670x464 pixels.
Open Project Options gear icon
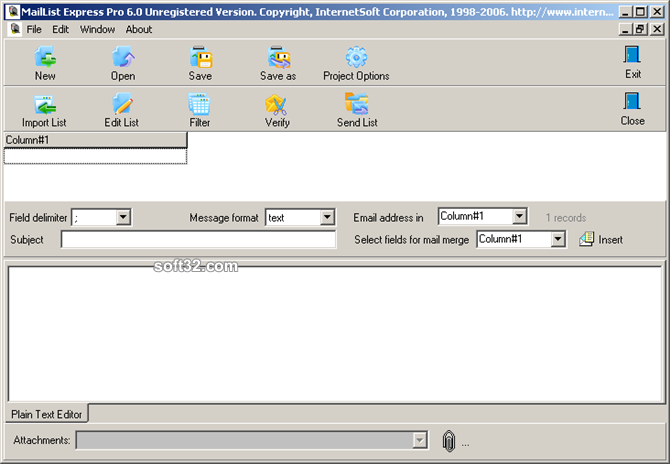[x=356, y=63]
